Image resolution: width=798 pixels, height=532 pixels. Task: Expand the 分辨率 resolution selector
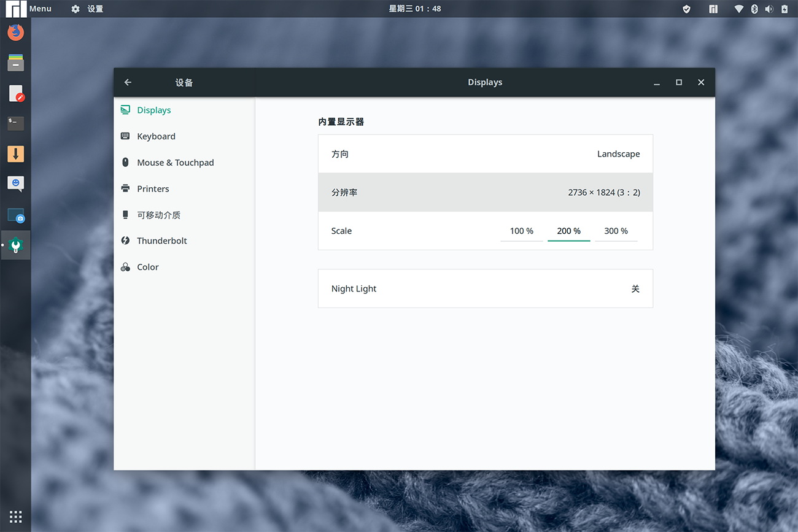485,193
